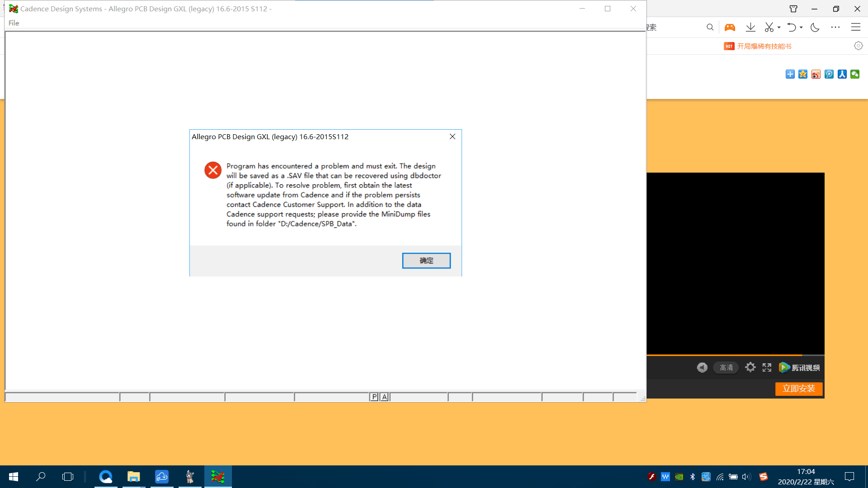
Task: Open the Windows notification center
Action: 849,477
